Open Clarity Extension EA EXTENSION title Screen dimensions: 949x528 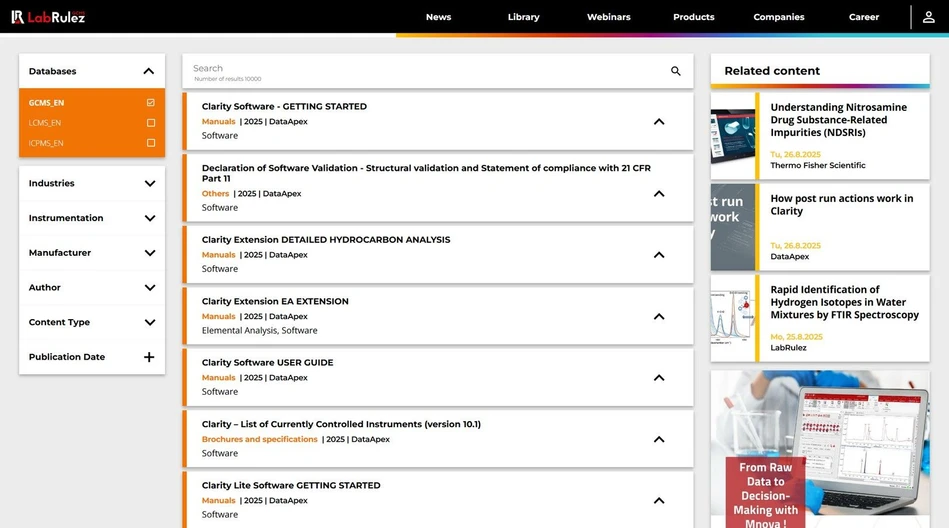[275, 302]
